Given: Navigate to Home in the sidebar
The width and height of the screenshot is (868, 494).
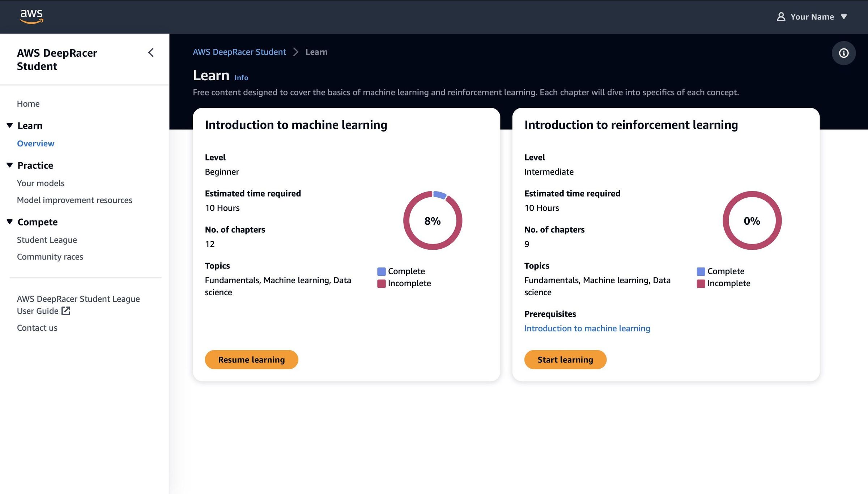Looking at the screenshot, I should click(28, 103).
